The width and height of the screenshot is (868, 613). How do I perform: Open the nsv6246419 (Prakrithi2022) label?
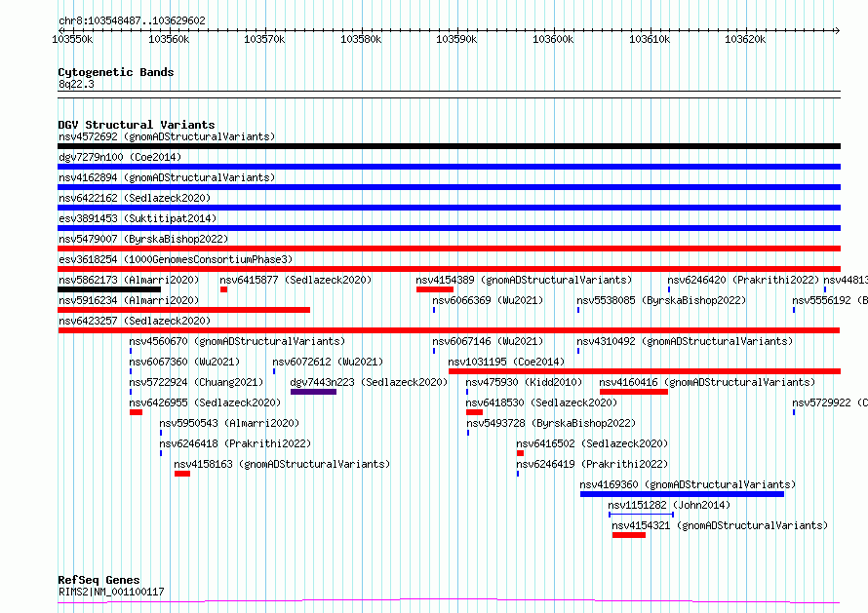click(x=592, y=464)
